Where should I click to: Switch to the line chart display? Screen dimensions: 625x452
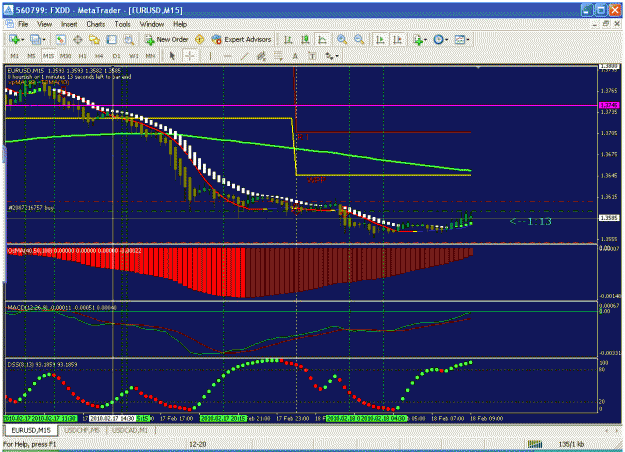322,39
